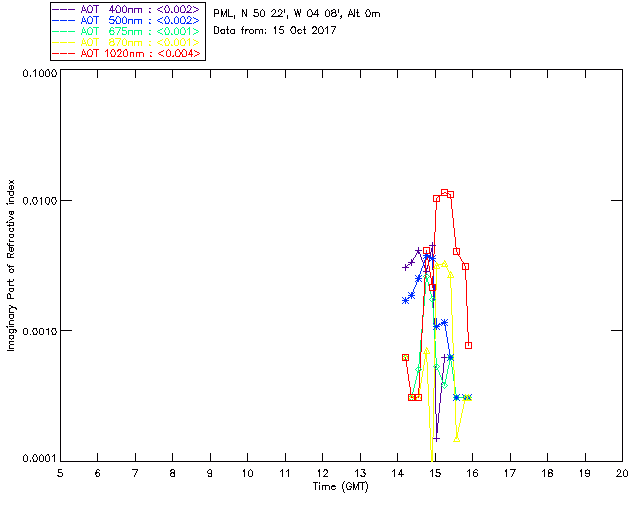Image resolution: width=640 pixels, height=512 pixels.
Task: Click the AOT 870nm legend entry
Action: 127,42
